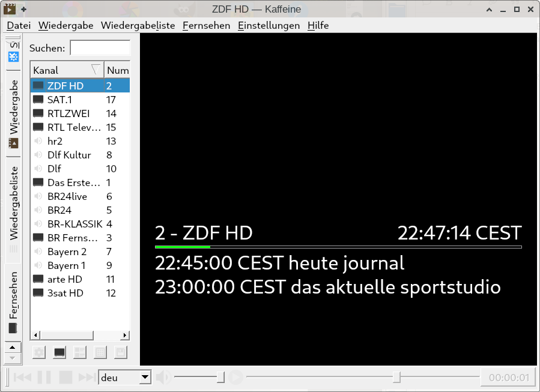The height and width of the screenshot is (392, 540).
Task: Skip to the previous track icon
Action: [22, 377]
